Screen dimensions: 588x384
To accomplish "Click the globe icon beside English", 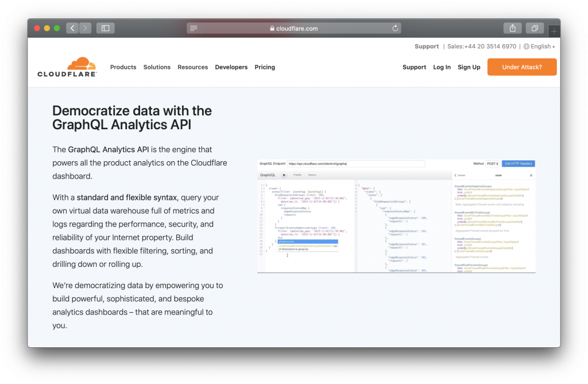I will point(527,46).
